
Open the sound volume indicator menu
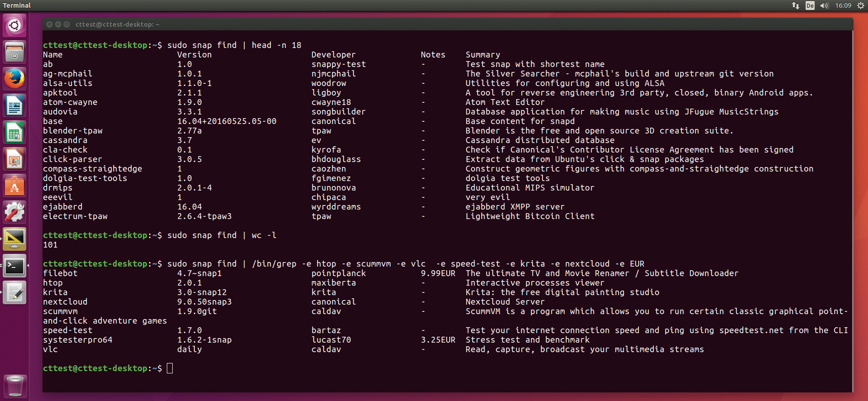824,5
